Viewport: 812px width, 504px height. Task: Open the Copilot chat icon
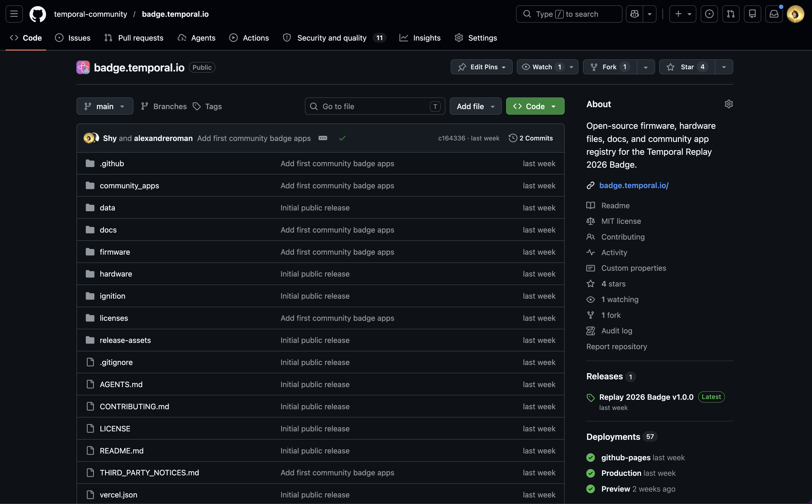pos(634,14)
